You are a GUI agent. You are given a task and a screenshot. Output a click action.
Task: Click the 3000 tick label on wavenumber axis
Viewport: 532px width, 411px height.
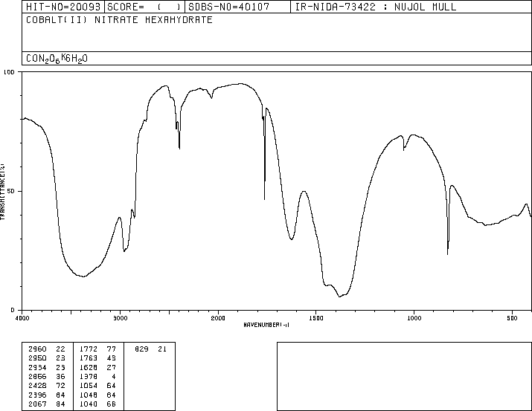(x=120, y=318)
